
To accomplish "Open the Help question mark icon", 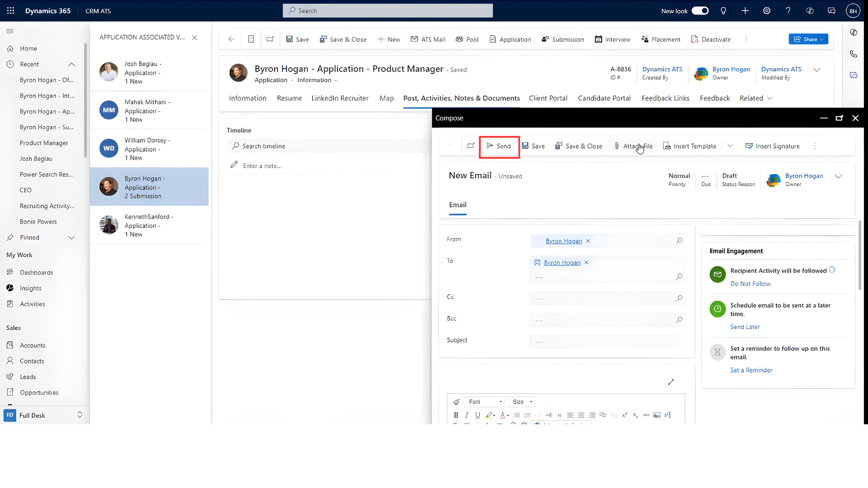I will (788, 11).
